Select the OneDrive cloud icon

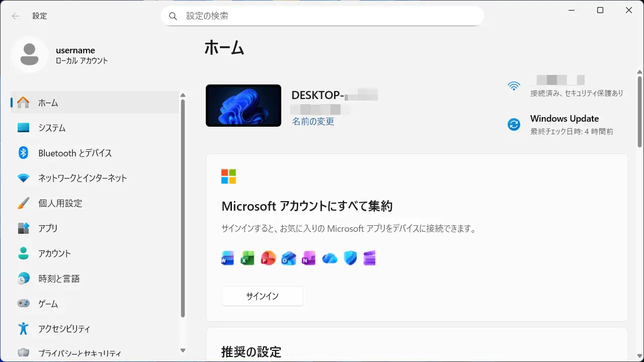pyautogui.click(x=330, y=257)
